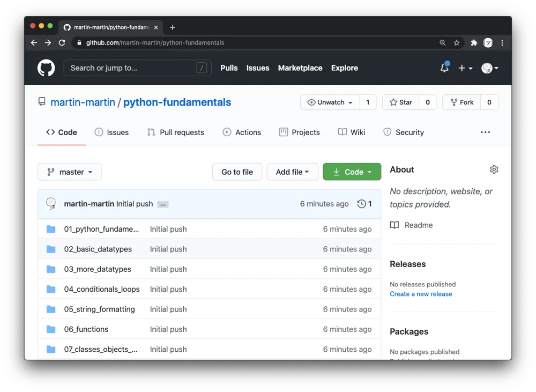Click the browser back arrow

34,43
